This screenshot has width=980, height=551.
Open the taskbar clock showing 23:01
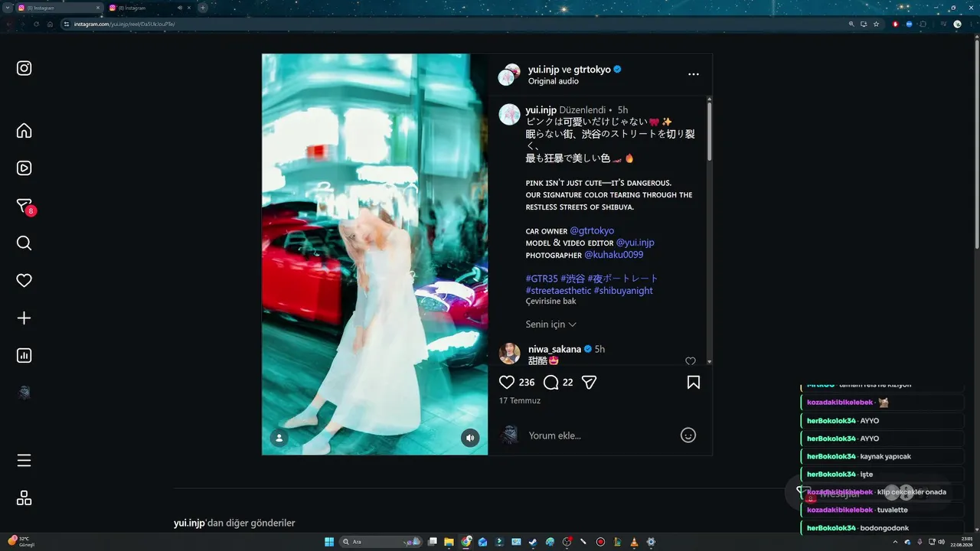click(962, 542)
